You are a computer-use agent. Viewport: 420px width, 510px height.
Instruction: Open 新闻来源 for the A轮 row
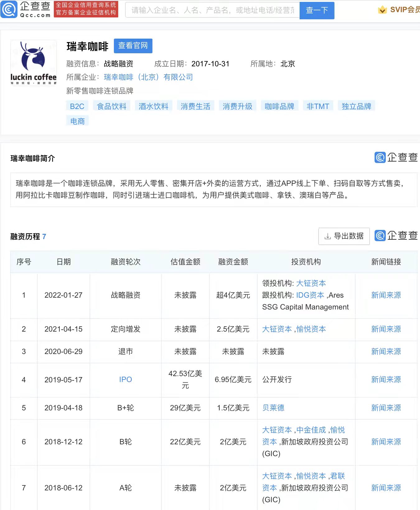pos(386,488)
